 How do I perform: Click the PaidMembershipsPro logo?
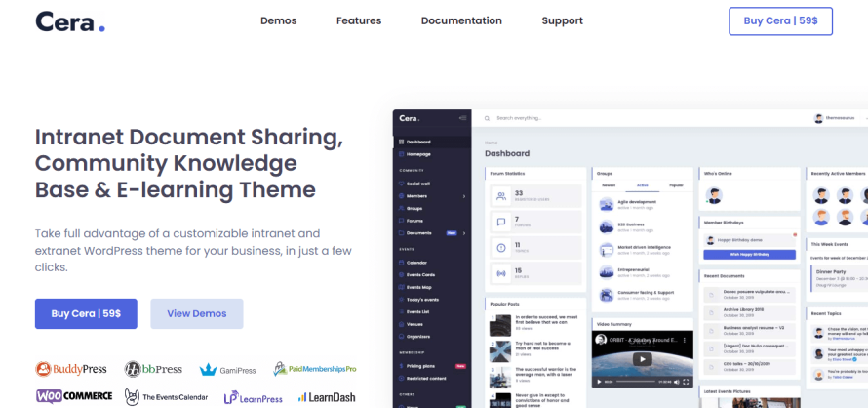coord(314,369)
